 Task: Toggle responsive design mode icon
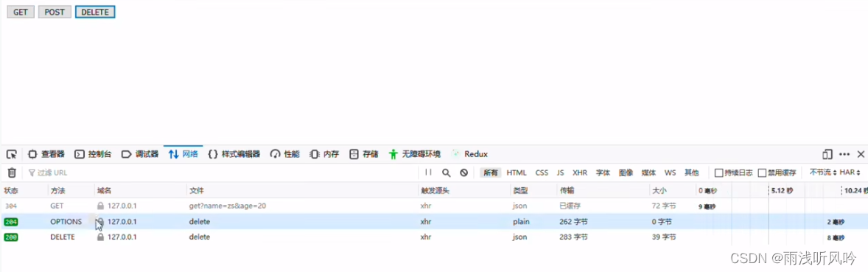click(x=827, y=154)
